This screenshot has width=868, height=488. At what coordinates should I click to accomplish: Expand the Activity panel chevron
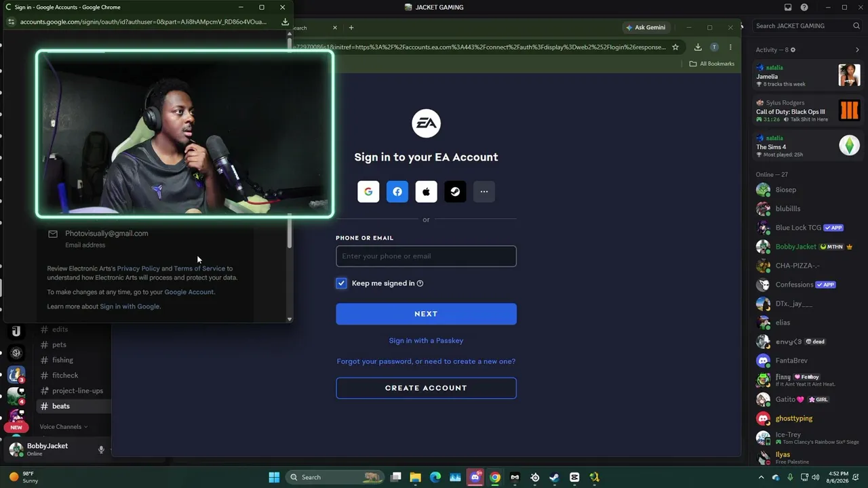[857, 50]
